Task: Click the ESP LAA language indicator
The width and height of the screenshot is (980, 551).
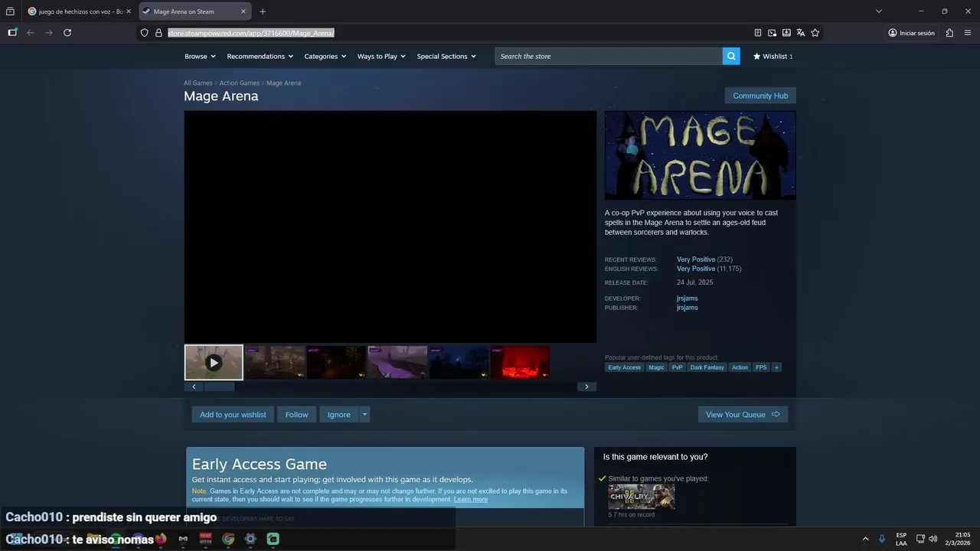Action: tap(901, 539)
